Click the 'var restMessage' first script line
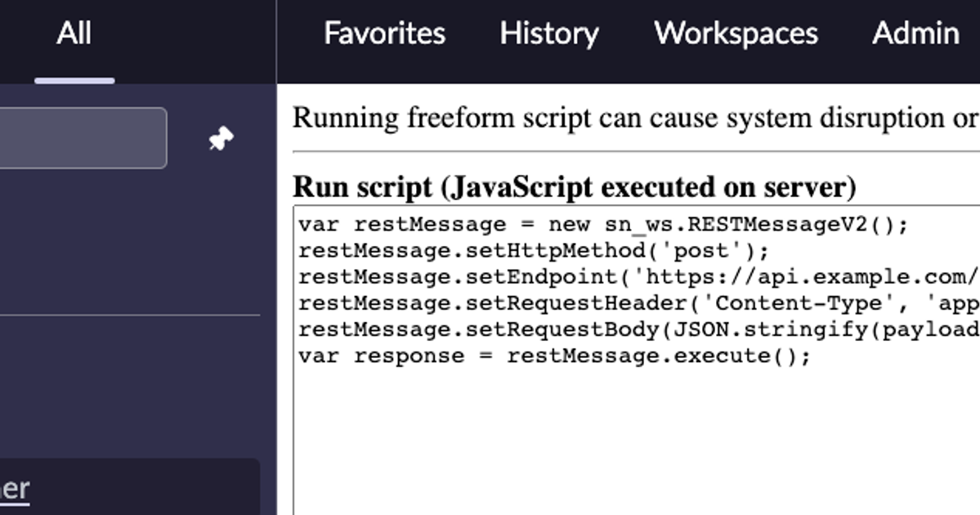 coord(603,224)
